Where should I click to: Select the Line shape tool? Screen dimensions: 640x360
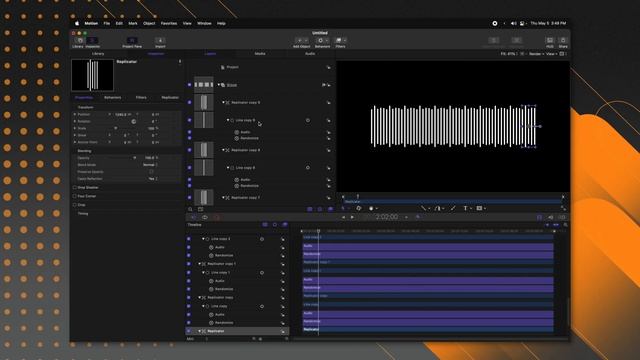(x=423, y=208)
